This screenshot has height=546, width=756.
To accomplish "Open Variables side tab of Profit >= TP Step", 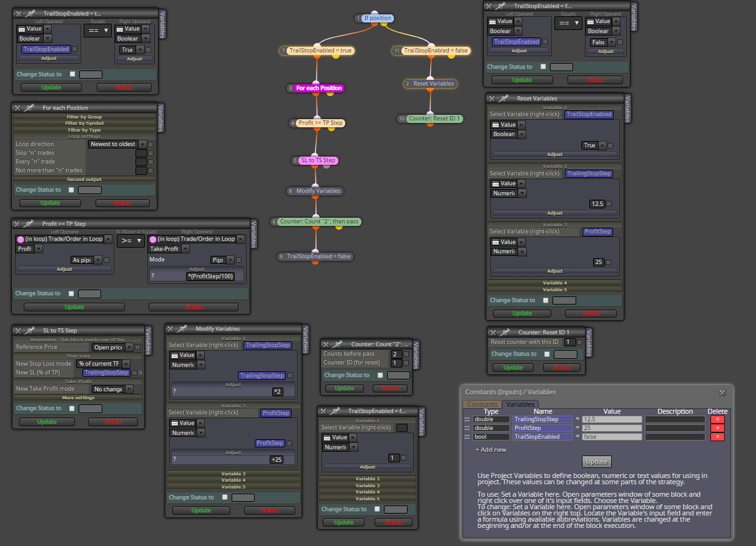I will [253, 233].
